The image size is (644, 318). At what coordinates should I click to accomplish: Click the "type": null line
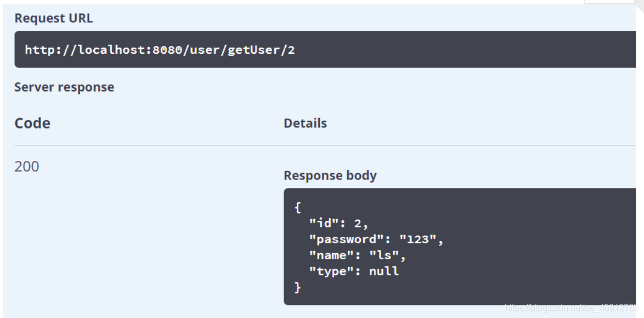pyautogui.click(x=354, y=271)
